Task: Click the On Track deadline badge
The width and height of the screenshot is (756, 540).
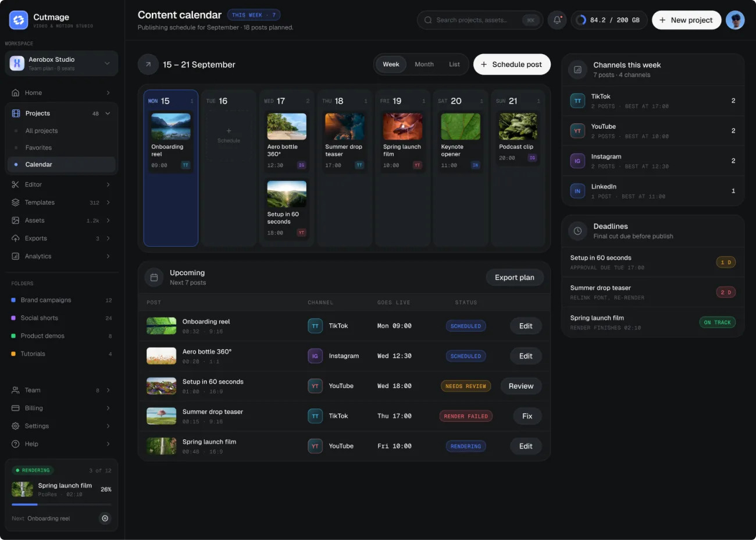Action: click(717, 322)
